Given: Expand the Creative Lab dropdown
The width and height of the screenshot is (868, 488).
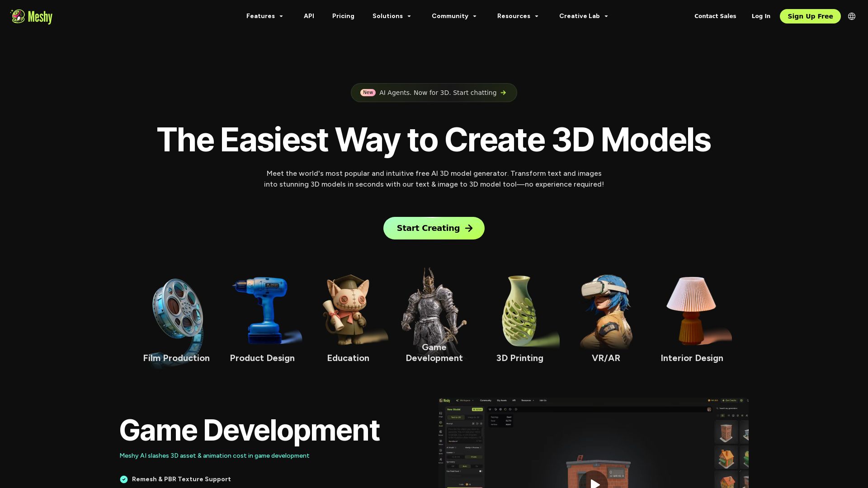Looking at the screenshot, I should pyautogui.click(x=584, y=16).
